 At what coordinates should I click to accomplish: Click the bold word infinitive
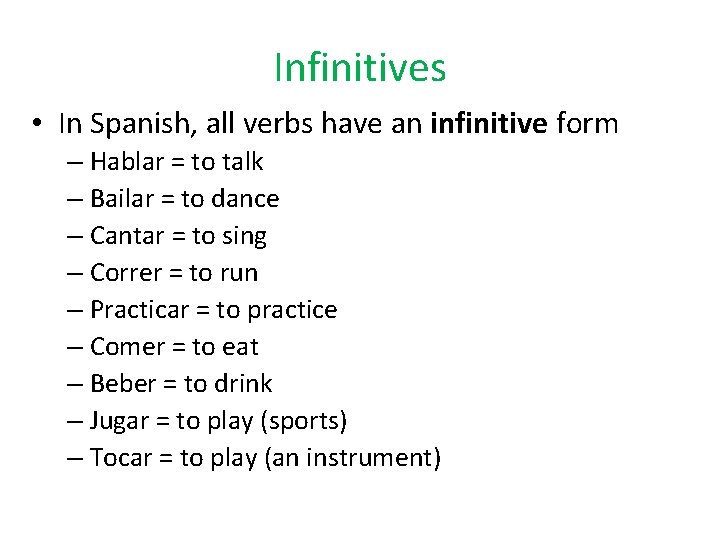488,124
